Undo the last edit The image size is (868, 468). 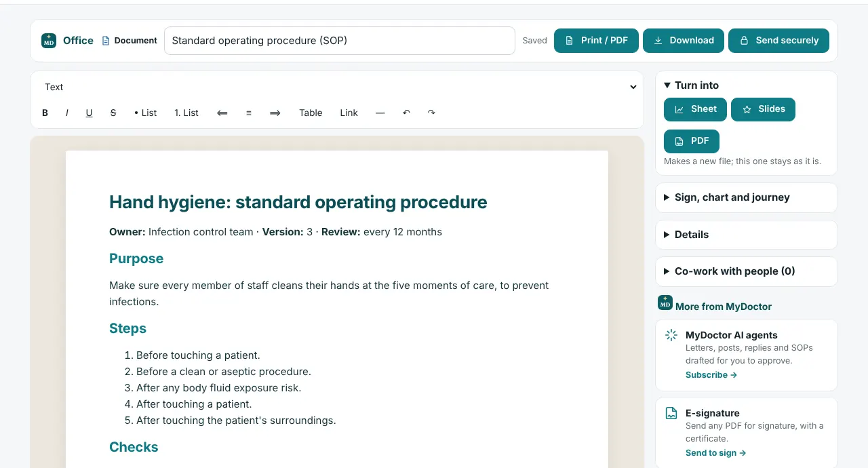406,113
